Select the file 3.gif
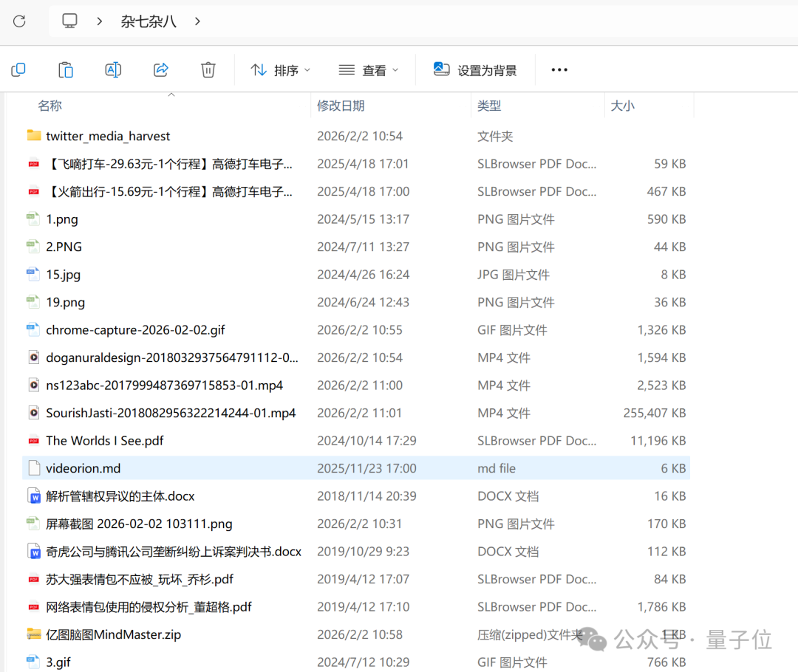The image size is (798, 672). point(58,662)
